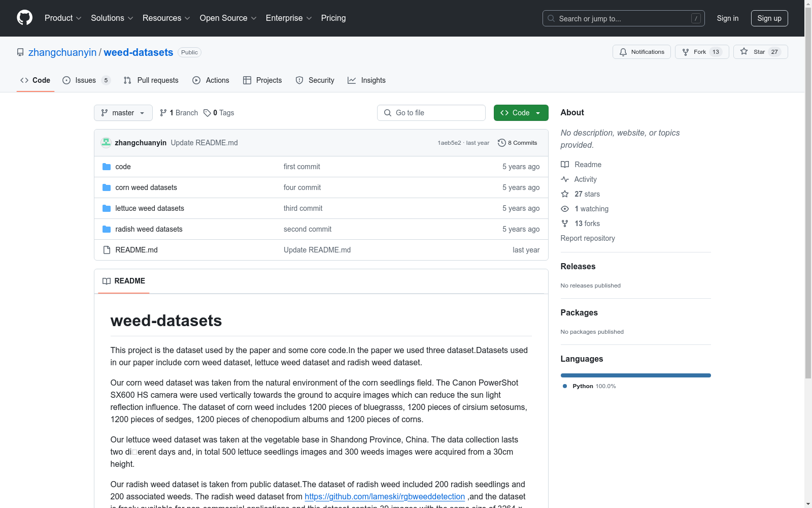Open the Insights tab

366,80
